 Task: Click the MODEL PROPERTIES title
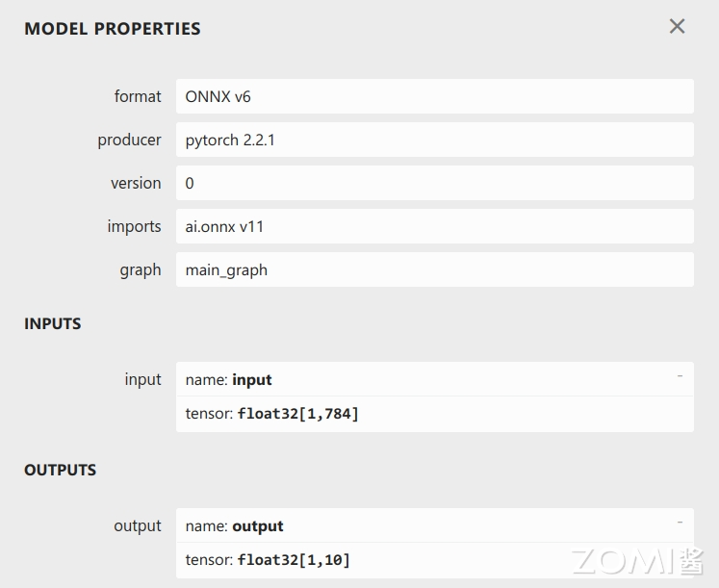113,29
